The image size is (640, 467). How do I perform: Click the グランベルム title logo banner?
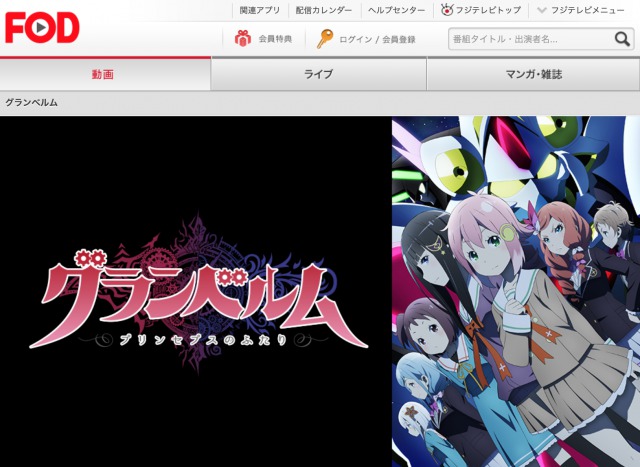[x=199, y=294]
